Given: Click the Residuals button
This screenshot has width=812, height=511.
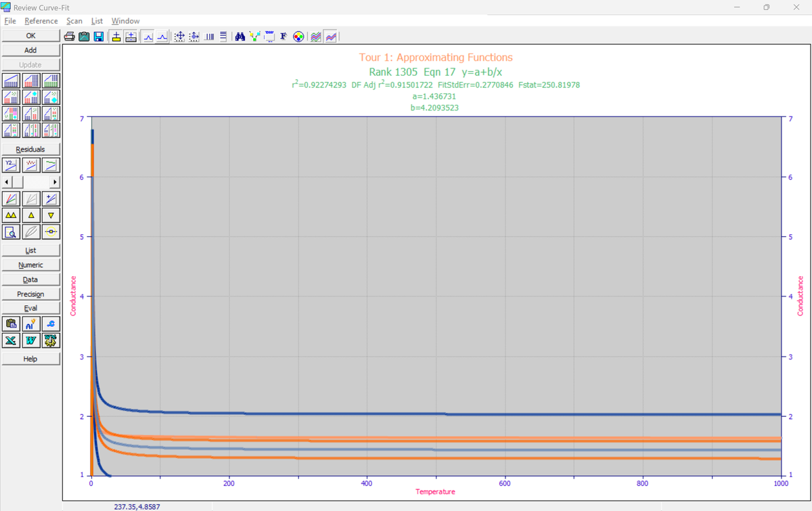Looking at the screenshot, I should click(x=30, y=149).
